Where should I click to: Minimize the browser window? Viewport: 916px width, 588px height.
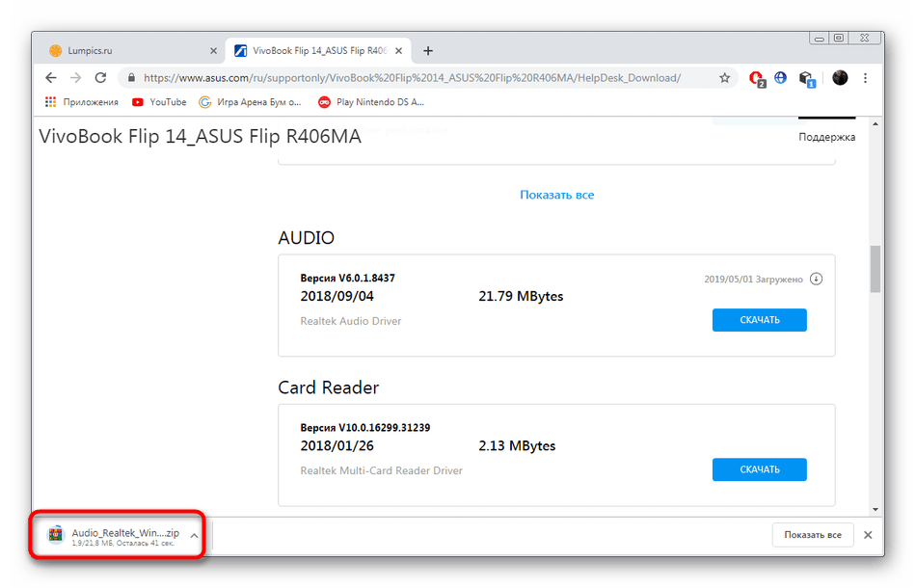(819, 39)
